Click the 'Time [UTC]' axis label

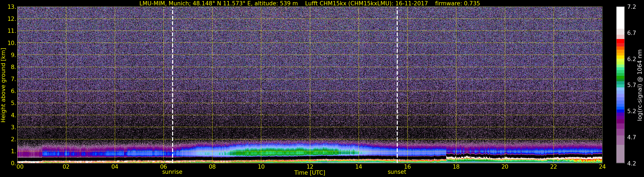click(310, 173)
